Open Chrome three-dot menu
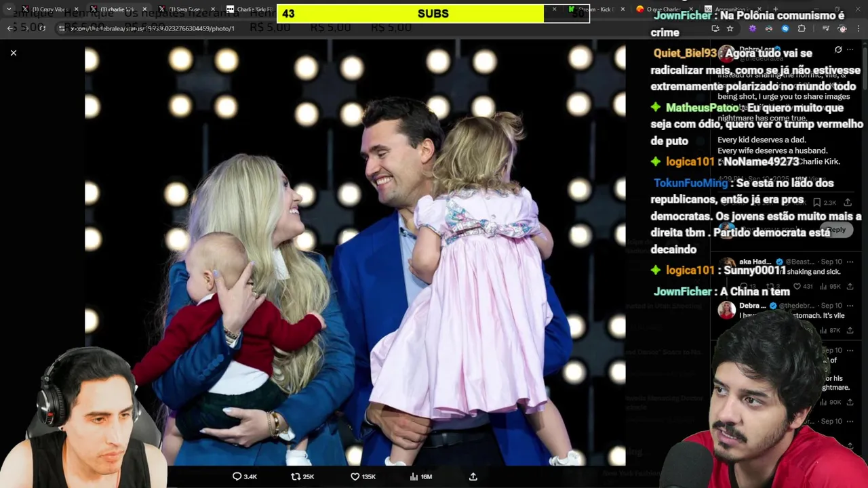868x488 pixels. pos(859,28)
